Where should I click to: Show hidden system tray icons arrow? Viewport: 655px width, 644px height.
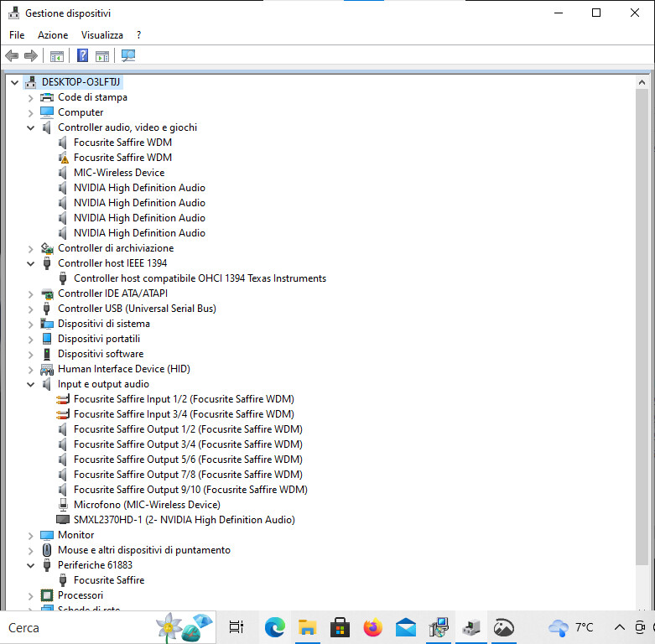click(x=620, y=627)
